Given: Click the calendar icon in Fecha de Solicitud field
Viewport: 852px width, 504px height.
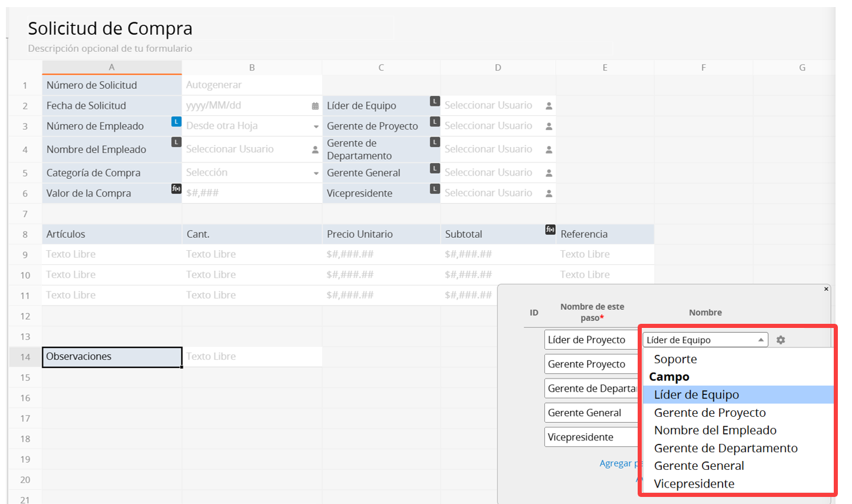Looking at the screenshot, I should point(315,106).
